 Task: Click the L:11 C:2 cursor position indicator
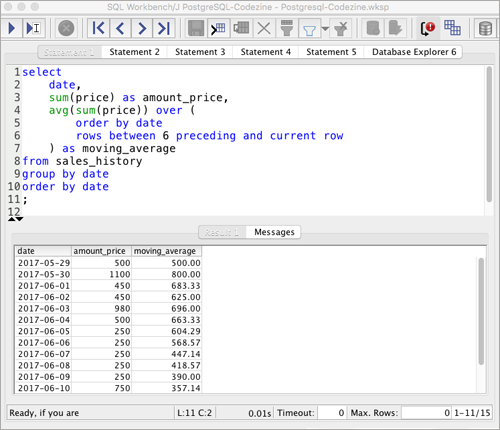coord(195,413)
